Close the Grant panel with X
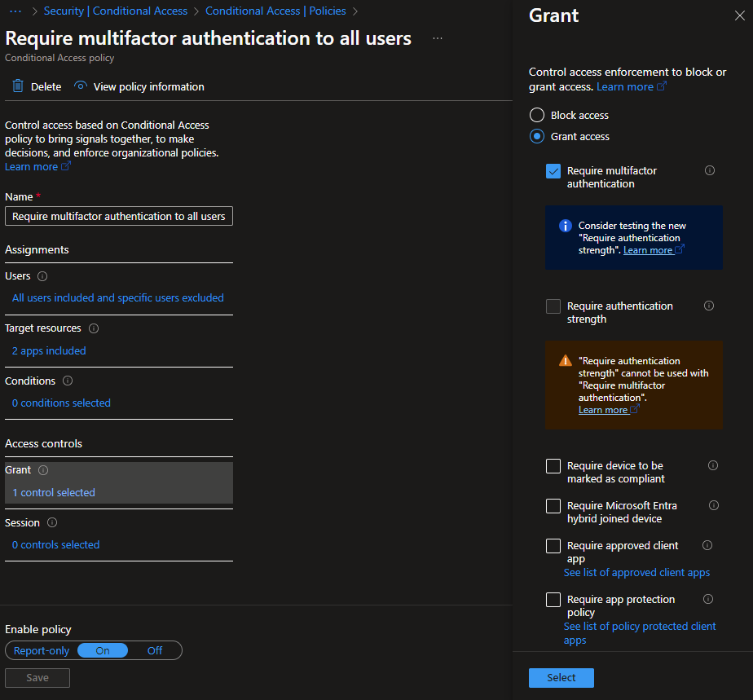753x700 pixels. [740, 15]
